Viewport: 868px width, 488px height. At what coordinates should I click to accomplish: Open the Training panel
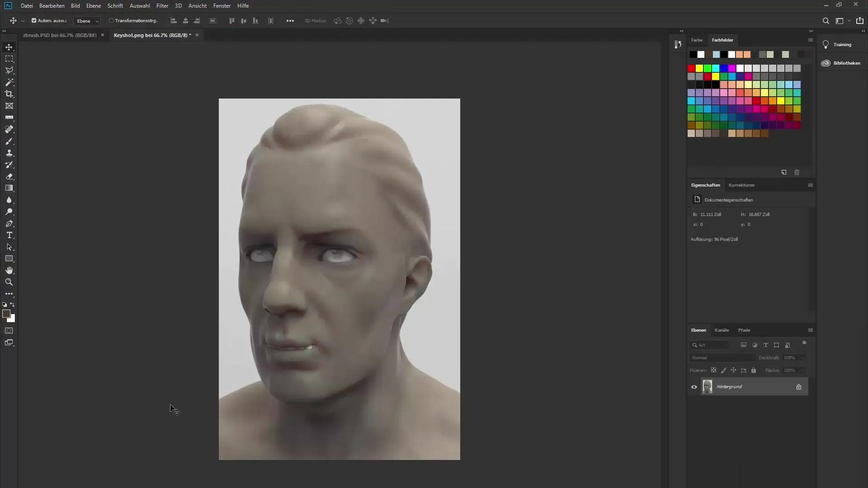point(842,44)
